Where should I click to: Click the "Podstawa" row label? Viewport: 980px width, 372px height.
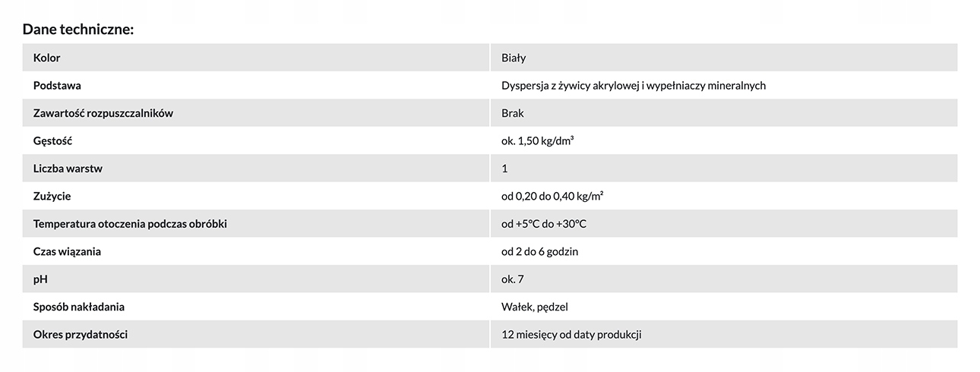(57, 86)
